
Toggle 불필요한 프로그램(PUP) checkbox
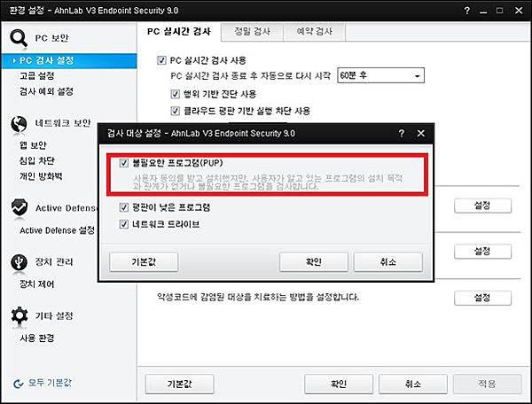pyautogui.click(x=124, y=163)
